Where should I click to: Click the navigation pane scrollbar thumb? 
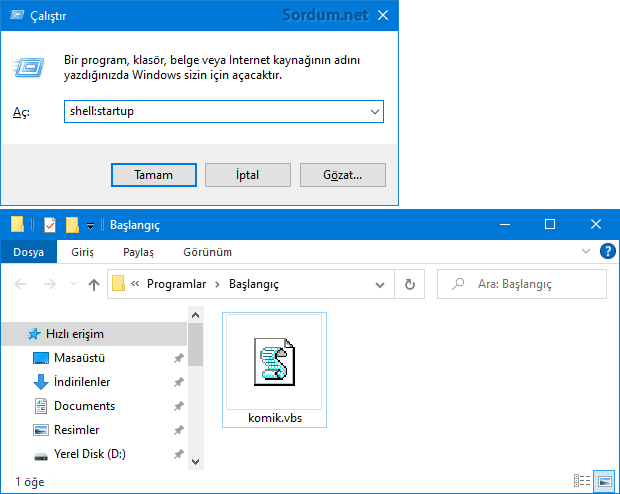click(195, 344)
